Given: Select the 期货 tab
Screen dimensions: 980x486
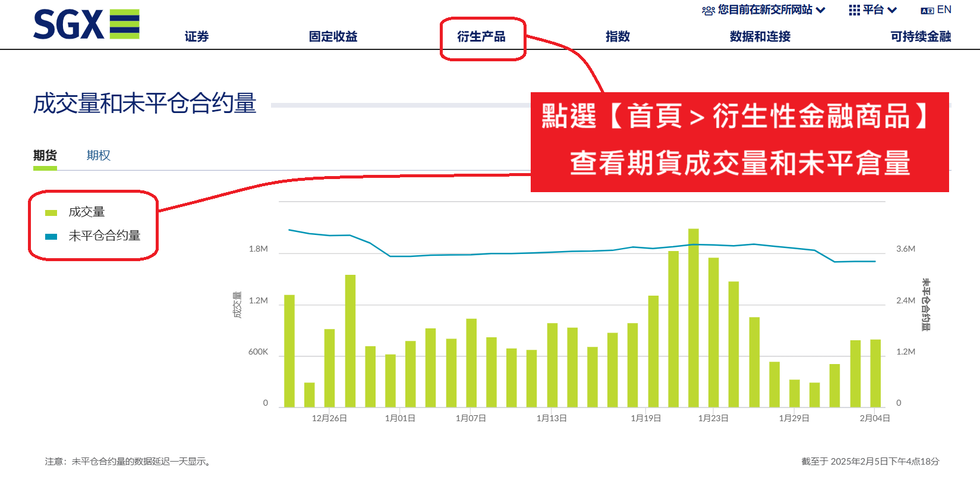Looking at the screenshot, I should click(45, 156).
